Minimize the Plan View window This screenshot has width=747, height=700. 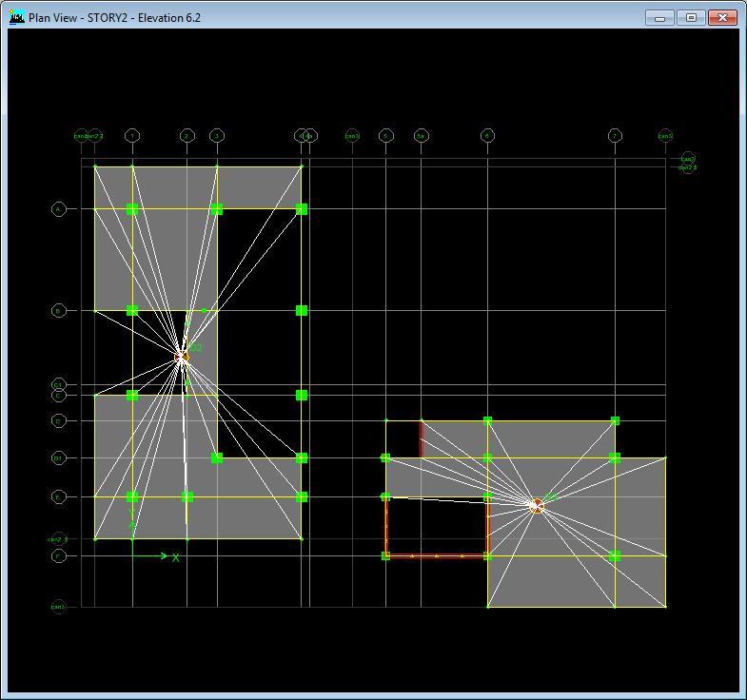659,18
